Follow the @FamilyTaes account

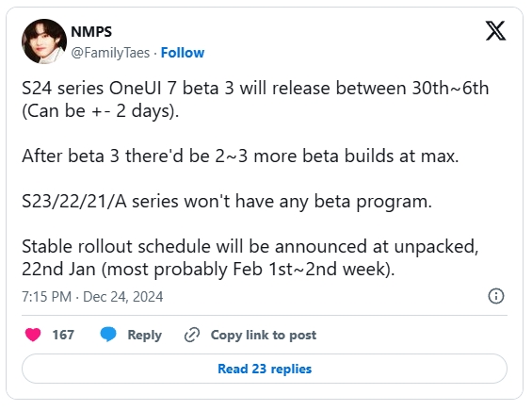pyautogui.click(x=183, y=53)
